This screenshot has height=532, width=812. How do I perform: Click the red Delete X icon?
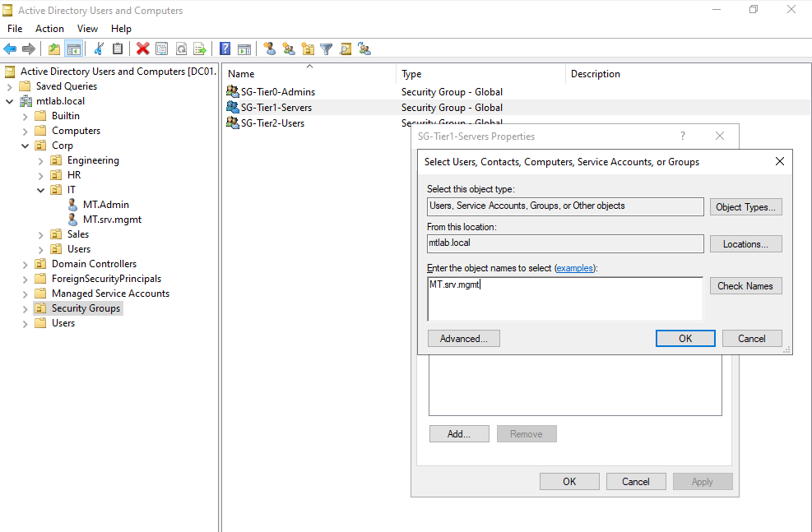(x=142, y=49)
